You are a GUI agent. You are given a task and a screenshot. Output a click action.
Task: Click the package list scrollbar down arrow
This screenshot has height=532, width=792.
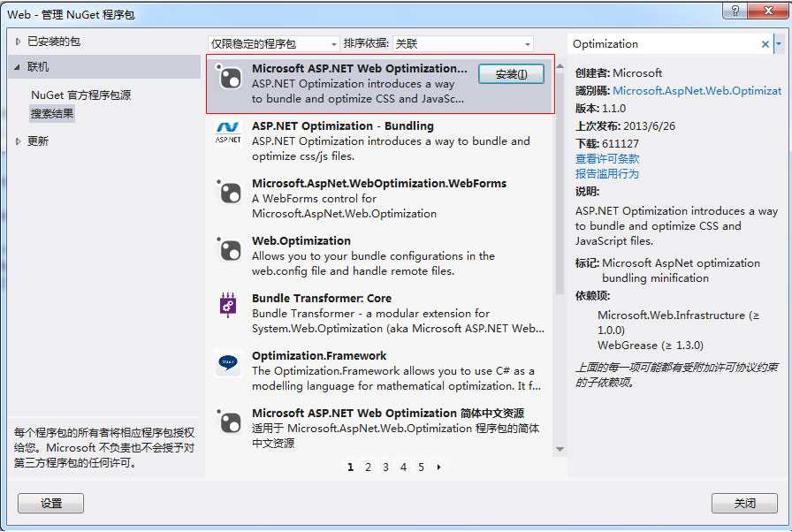click(x=560, y=449)
